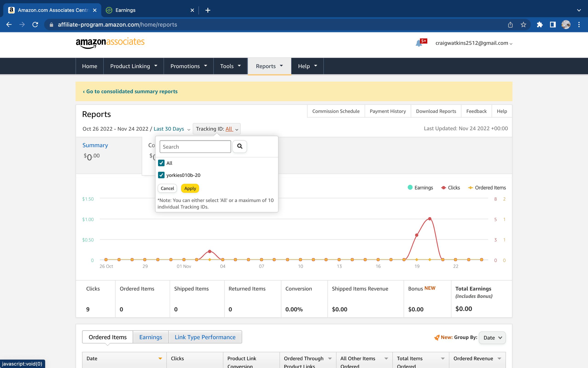
Task: Expand the Reports menu
Action: tap(269, 66)
